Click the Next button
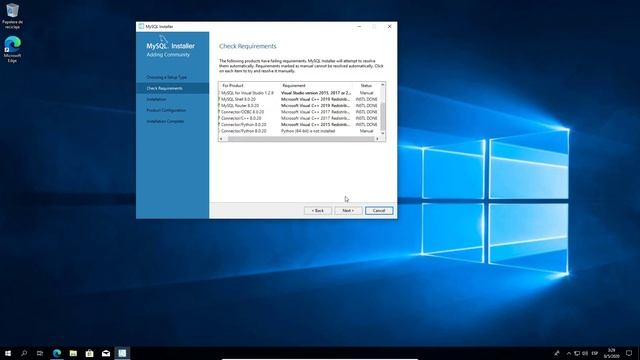The height and width of the screenshot is (360, 640). pyautogui.click(x=348, y=211)
